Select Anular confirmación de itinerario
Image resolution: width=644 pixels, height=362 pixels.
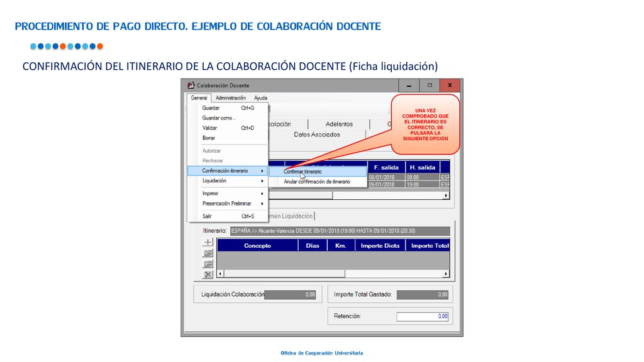click(318, 182)
